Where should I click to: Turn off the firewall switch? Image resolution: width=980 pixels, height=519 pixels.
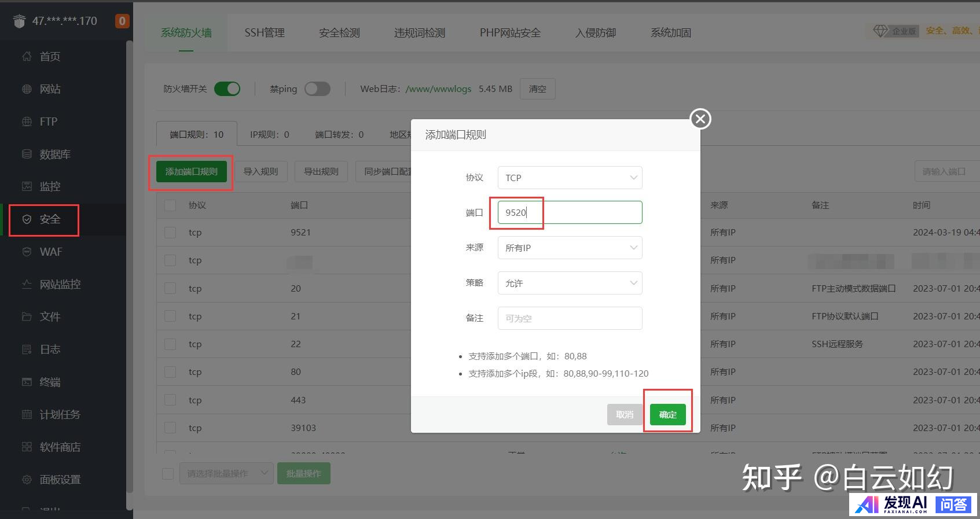coord(227,89)
